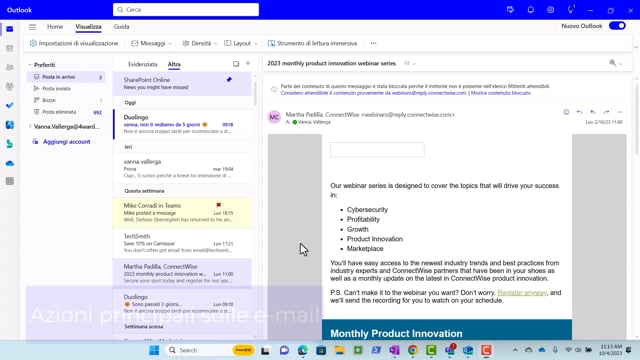This screenshot has width=640, height=360.
Task: Open the Mail module in left rail
Action: pyautogui.click(x=10, y=29)
